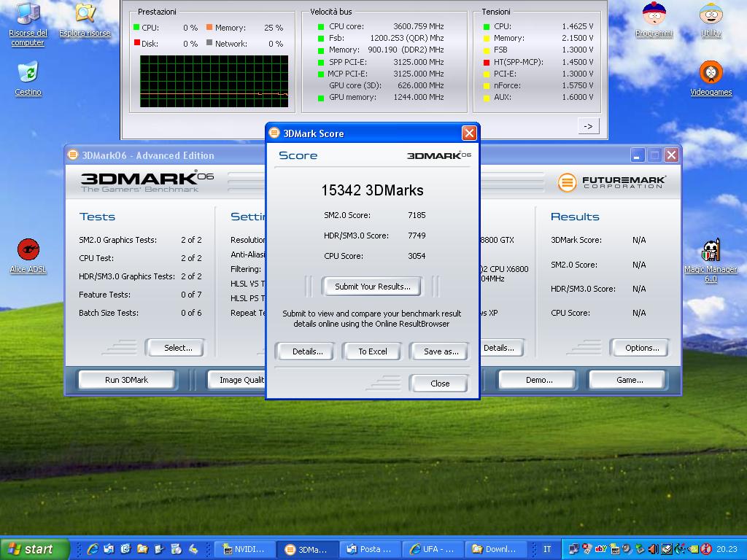Click Details button in Score dialog
Image resolution: width=747 pixels, height=560 pixels.
[307, 351]
